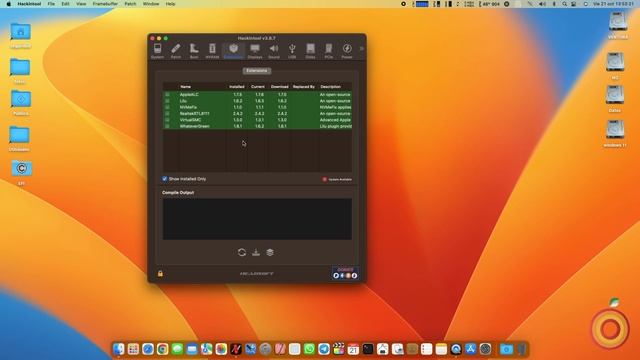Open Safari from the Dock
This screenshot has width=640, height=360.
148,349
